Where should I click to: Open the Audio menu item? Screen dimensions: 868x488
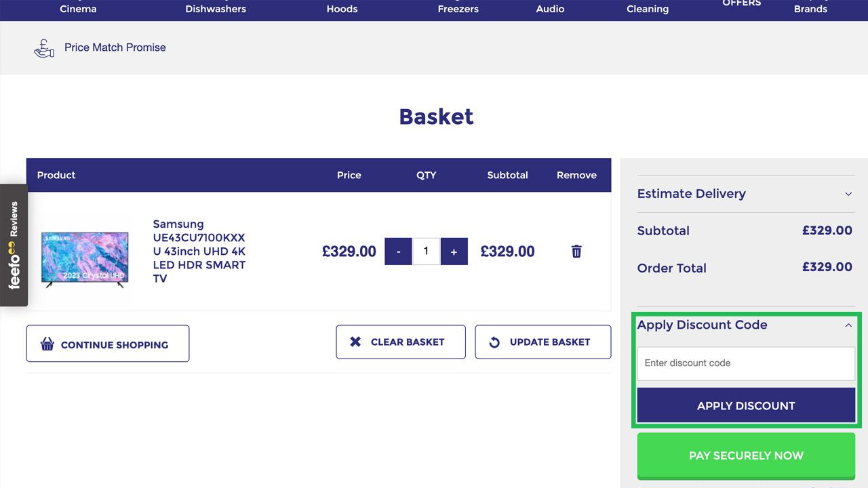(x=550, y=9)
